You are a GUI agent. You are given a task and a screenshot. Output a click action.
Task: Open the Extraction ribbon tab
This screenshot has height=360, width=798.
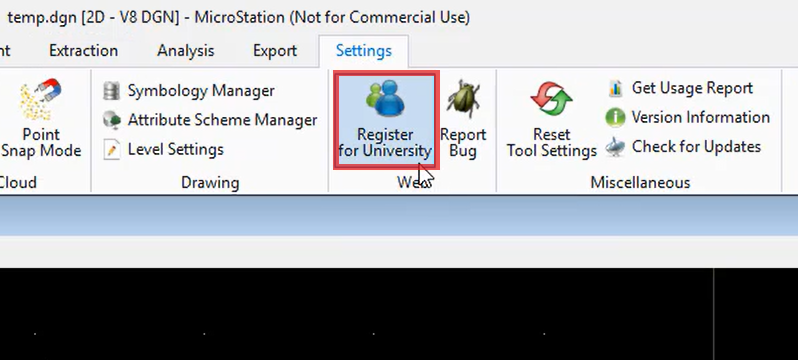point(83,51)
